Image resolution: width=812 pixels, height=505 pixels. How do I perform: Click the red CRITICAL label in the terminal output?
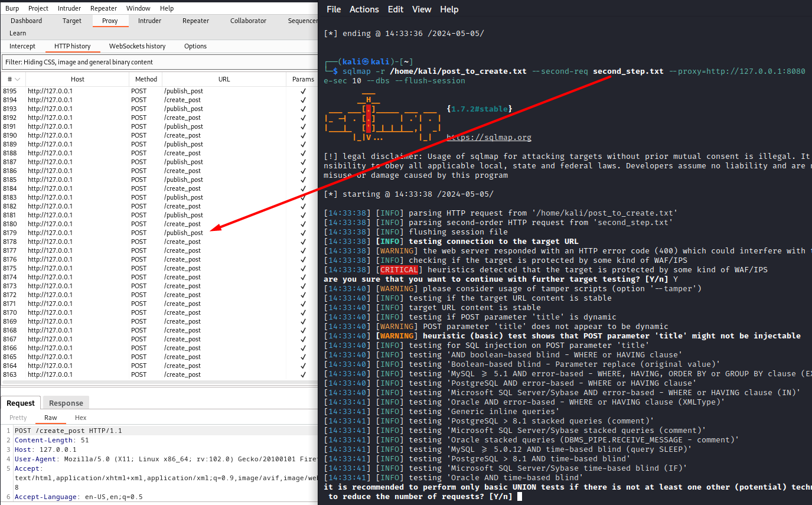pos(399,270)
